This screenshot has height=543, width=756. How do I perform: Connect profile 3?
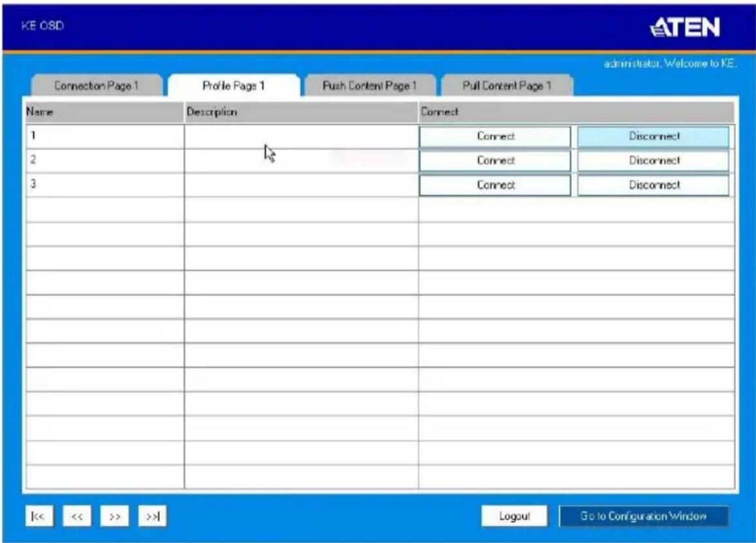(x=495, y=185)
